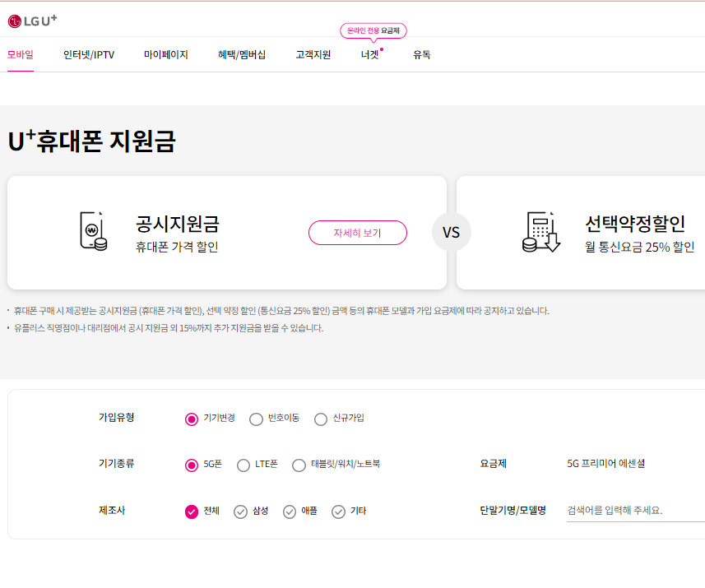The width and height of the screenshot is (705, 588).
Task: Select the 5G폰 device type
Action: (x=192, y=465)
